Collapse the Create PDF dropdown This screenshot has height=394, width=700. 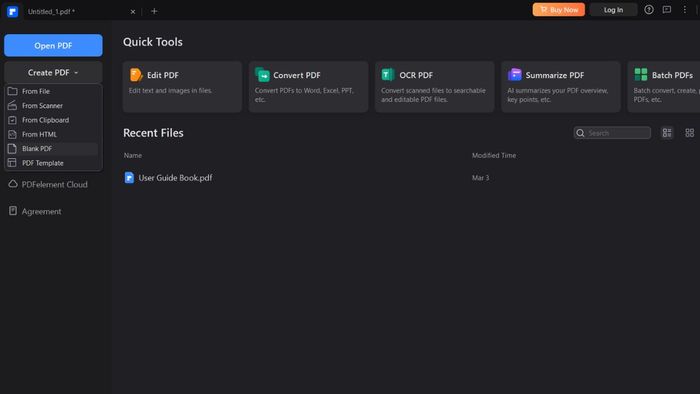coord(53,72)
